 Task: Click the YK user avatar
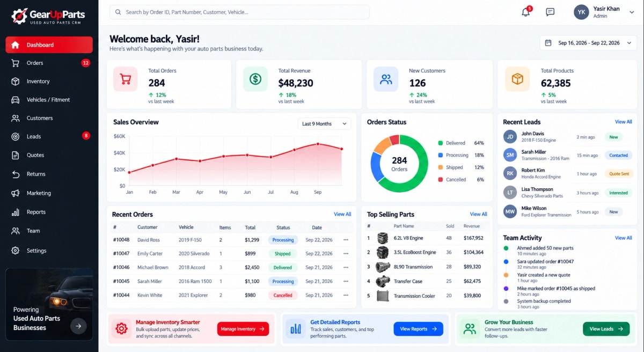581,12
